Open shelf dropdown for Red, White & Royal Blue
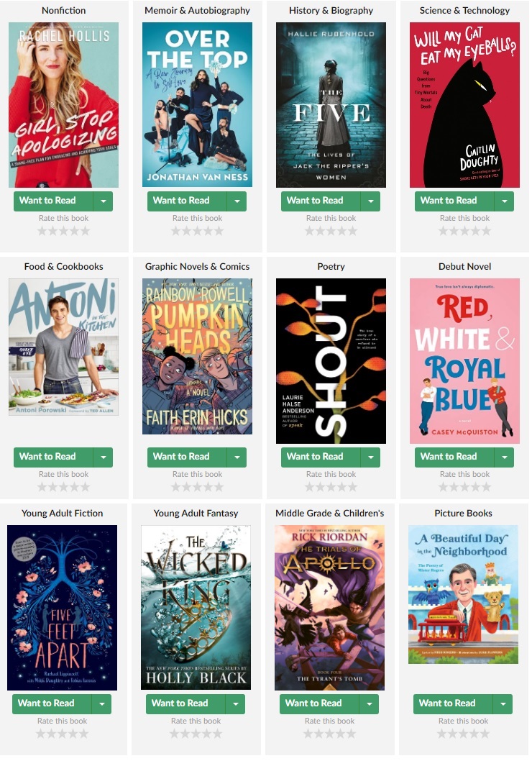532x761 pixels. [505, 457]
